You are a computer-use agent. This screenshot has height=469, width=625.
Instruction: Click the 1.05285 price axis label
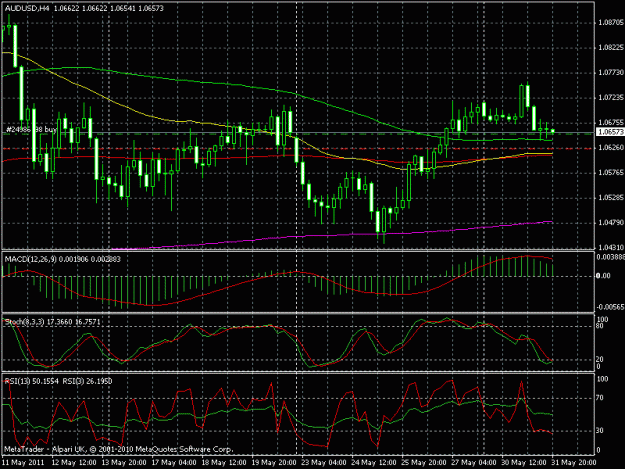tap(611, 198)
